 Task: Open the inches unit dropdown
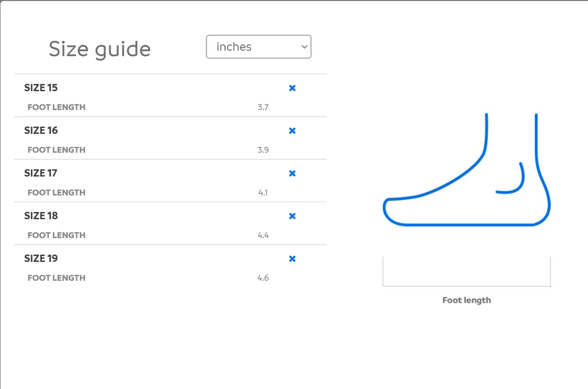click(x=259, y=47)
